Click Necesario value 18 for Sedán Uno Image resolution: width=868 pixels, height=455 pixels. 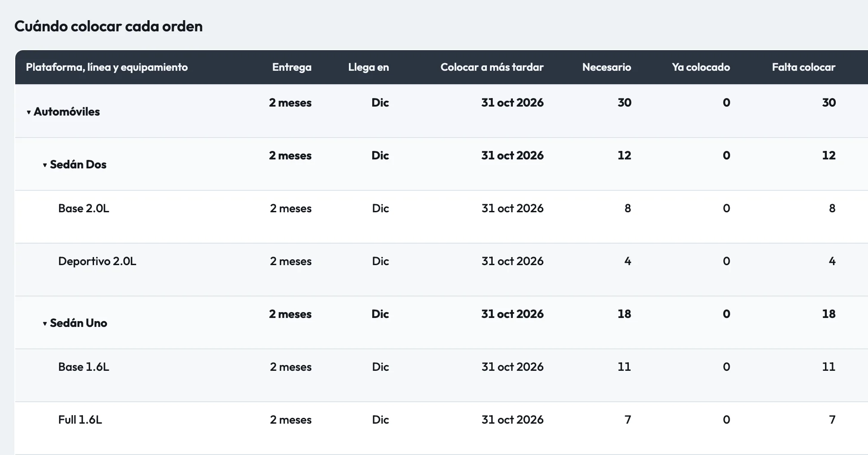624,314
